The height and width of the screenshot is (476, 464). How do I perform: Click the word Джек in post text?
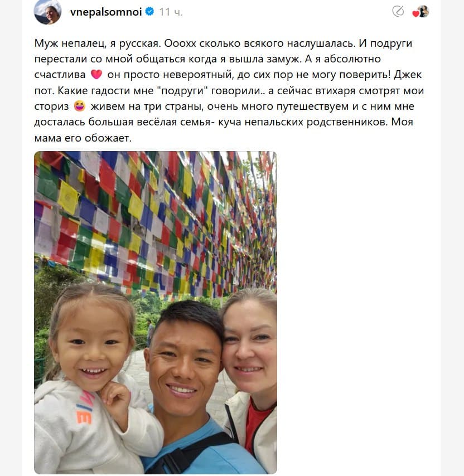click(408, 75)
